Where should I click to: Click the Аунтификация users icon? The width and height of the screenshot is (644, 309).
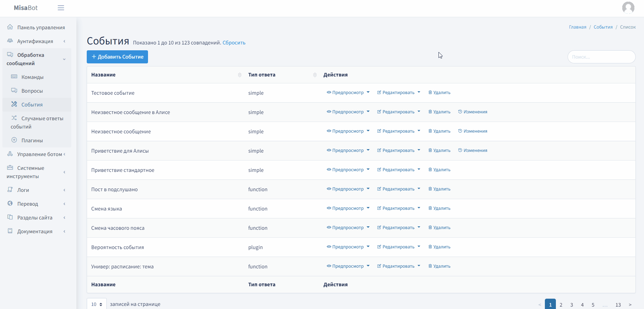click(10, 41)
